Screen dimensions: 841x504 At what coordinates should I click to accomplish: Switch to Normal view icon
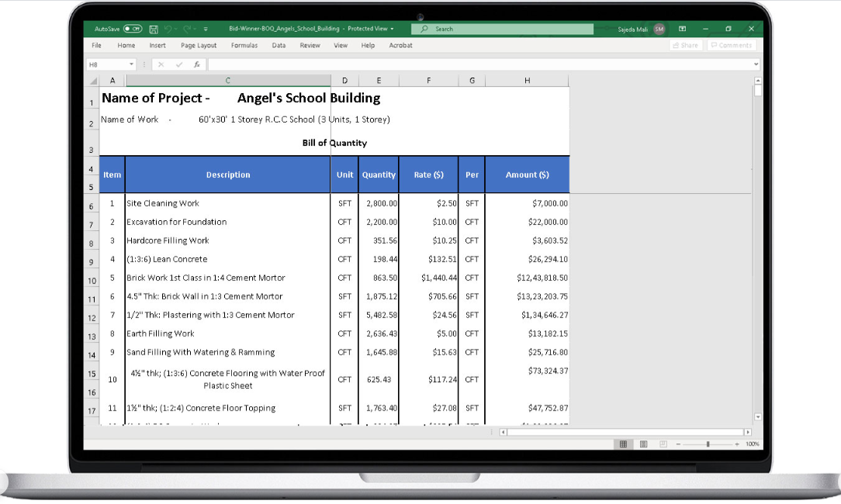(623, 444)
